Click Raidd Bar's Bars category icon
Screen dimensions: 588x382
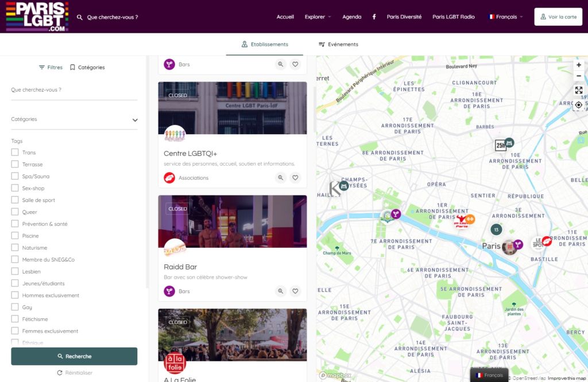pyautogui.click(x=169, y=291)
